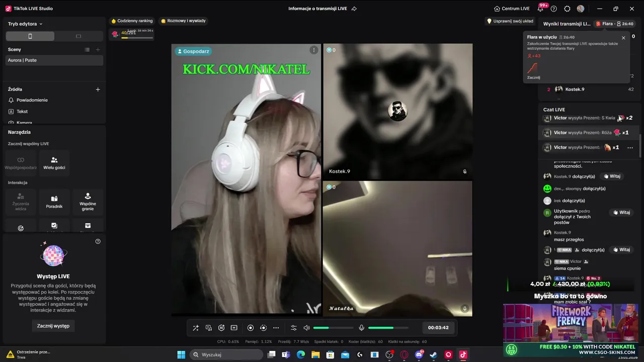
Task: Open Wyniki transmisji LIVE header
Action: pos(567,24)
